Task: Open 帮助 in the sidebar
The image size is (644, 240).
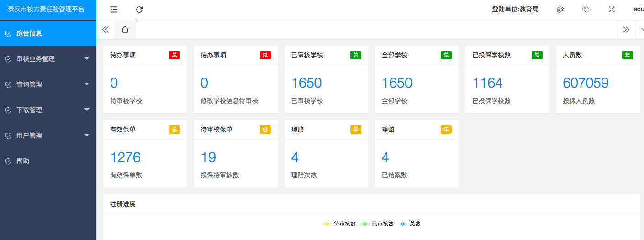Action: point(48,161)
